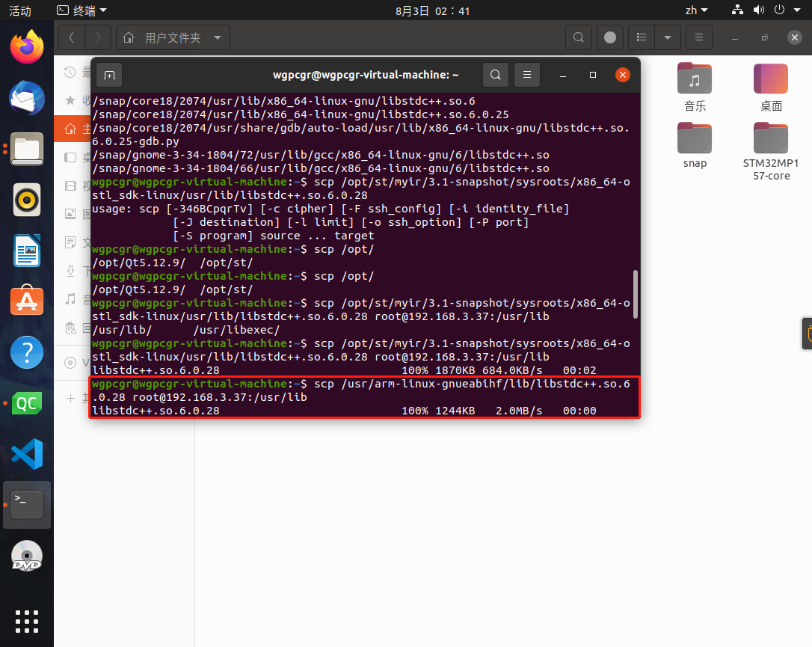Screen dimensions: 812x647
Task: Open Rhythmbox music player in dock
Action: (27, 200)
